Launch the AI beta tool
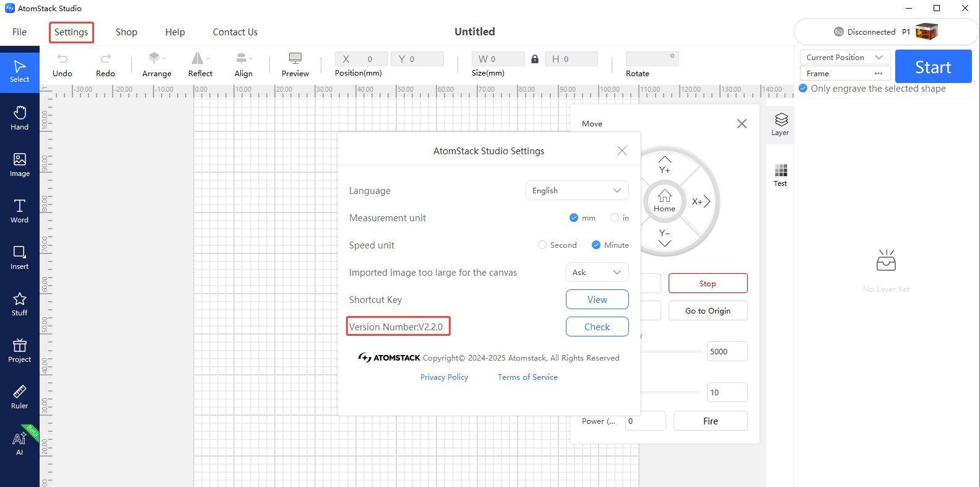 [x=20, y=444]
